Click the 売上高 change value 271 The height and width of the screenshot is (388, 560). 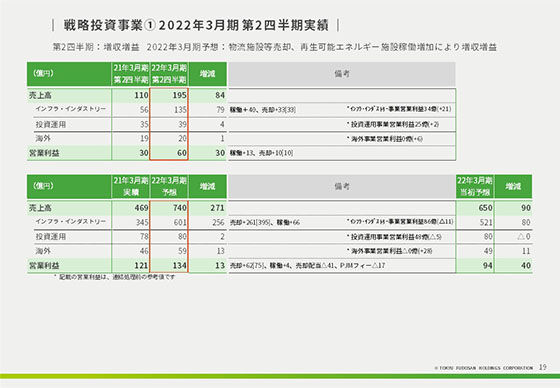point(218,208)
